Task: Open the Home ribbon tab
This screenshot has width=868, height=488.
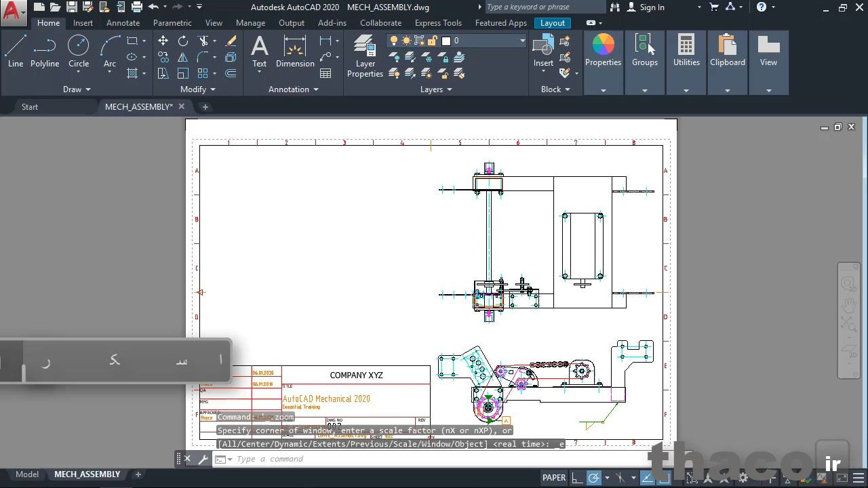Action: click(48, 23)
